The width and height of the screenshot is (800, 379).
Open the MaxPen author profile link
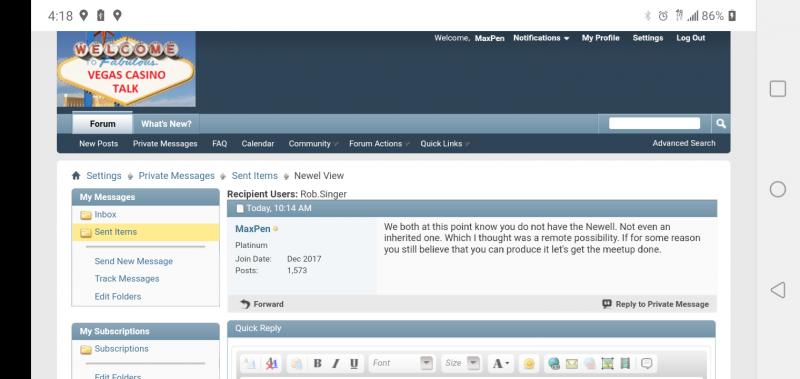(253, 229)
